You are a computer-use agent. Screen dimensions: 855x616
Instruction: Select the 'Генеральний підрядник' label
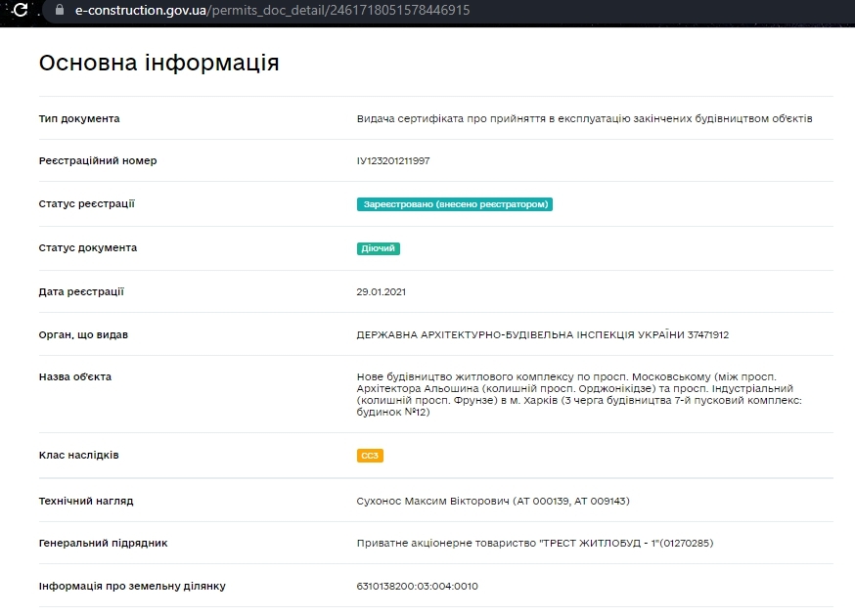coord(103,543)
